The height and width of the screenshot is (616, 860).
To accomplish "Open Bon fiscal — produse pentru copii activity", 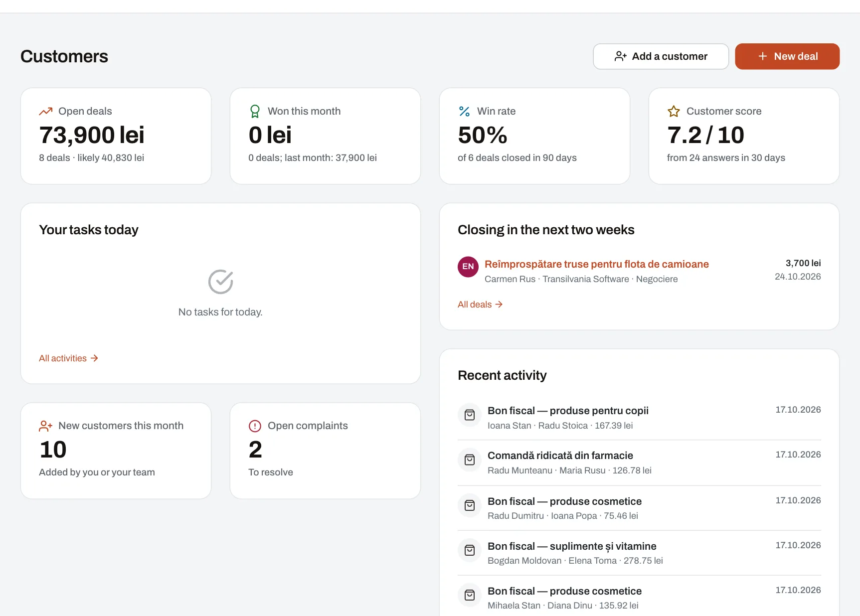I will (x=568, y=411).
